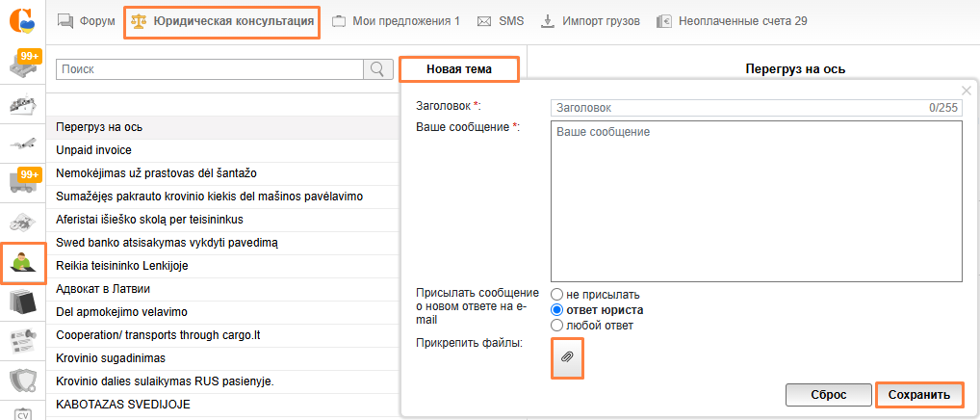Click the airplane sidebar icon

tap(23, 143)
